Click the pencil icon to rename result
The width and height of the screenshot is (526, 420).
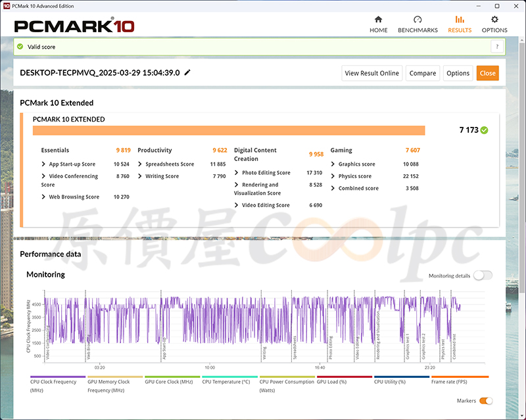point(187,72)
